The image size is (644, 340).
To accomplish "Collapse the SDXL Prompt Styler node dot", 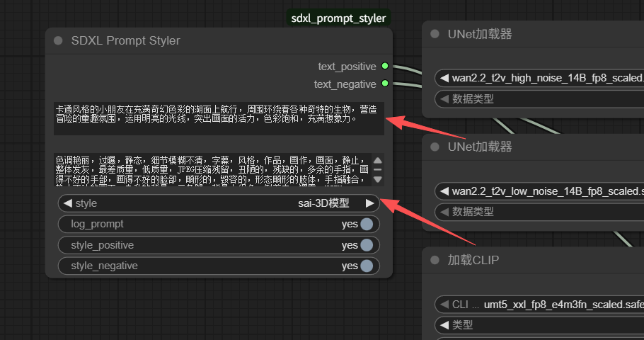I will 58,41.
